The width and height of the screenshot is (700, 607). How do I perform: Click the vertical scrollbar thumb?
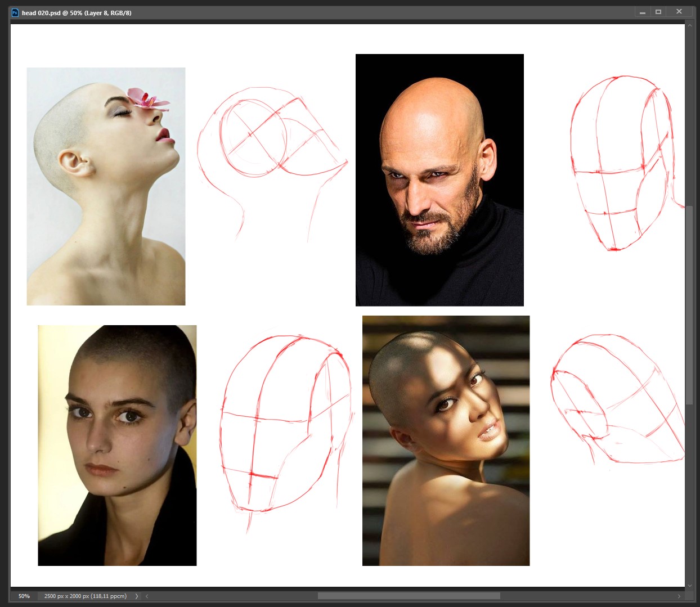689,304
